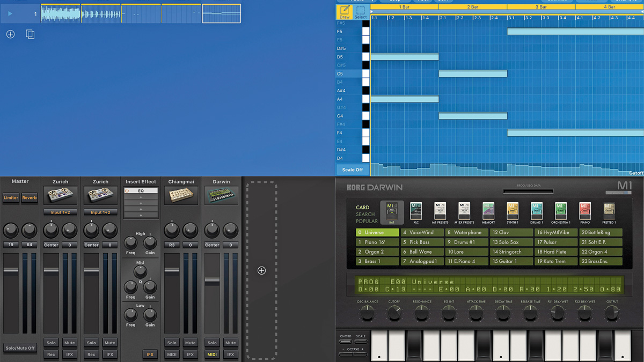
Task: Select the 2 Bar marker
Action: click(473, 7)
